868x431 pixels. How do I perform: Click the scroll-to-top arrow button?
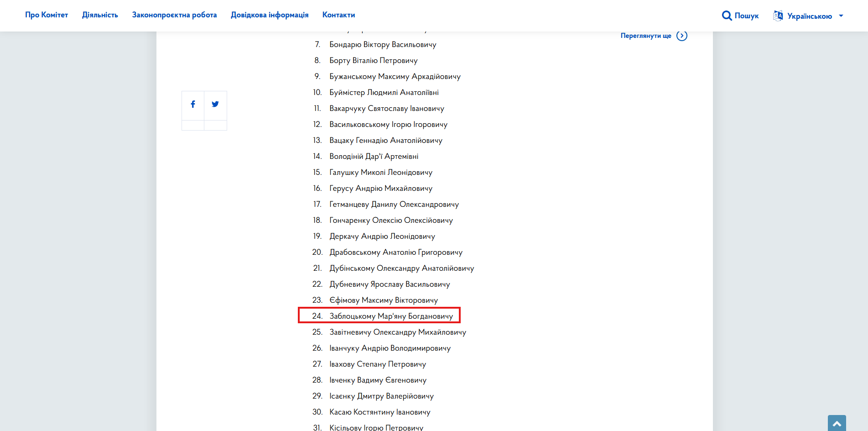837,423
